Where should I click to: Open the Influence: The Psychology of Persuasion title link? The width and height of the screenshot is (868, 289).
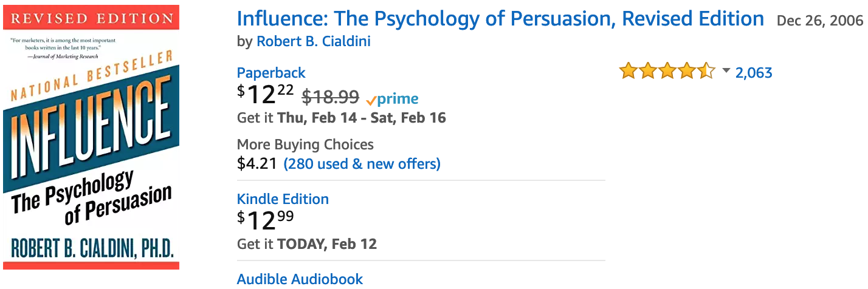click(x=500, y=19)
